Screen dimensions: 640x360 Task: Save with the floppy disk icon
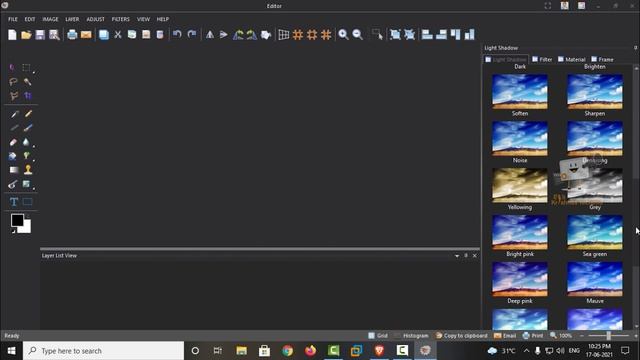[x=40, y=35]
